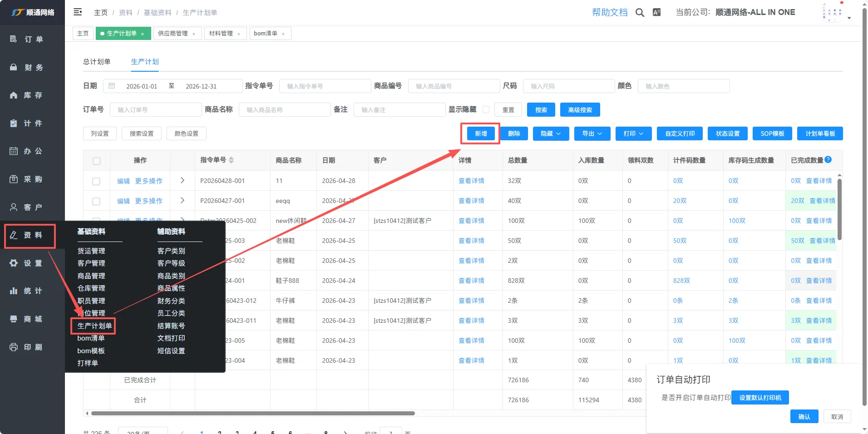Switch to the 总计划单 tab
Screen dimensions: 868x434
point(97,62)
